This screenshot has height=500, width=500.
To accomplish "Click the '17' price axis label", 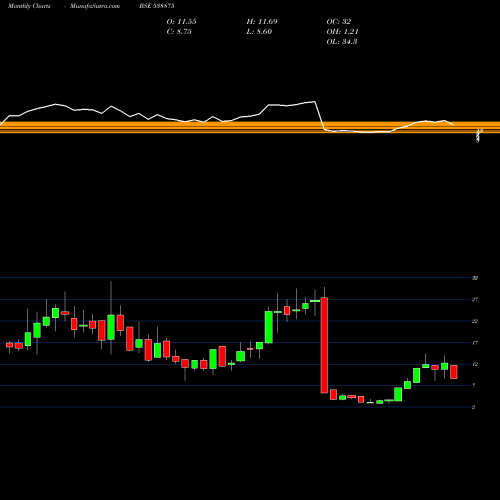I will [x=475, y=343].
